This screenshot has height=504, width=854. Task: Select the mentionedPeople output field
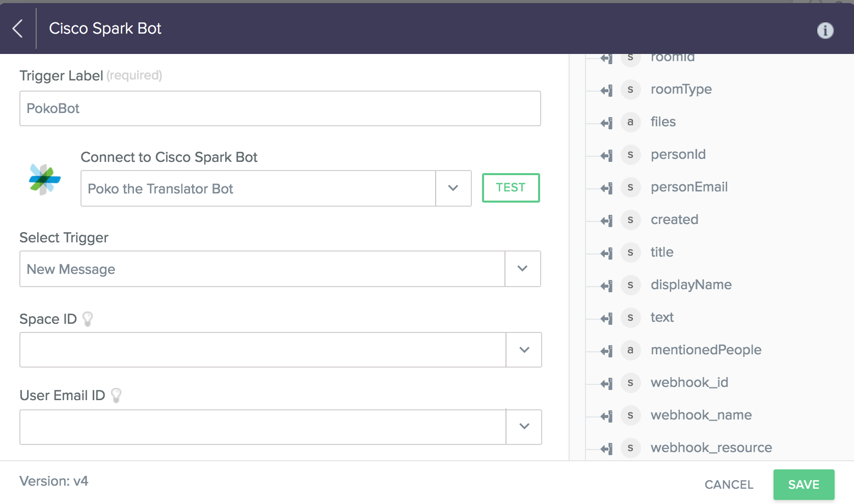pyautogui.click(x=706, y=350)
